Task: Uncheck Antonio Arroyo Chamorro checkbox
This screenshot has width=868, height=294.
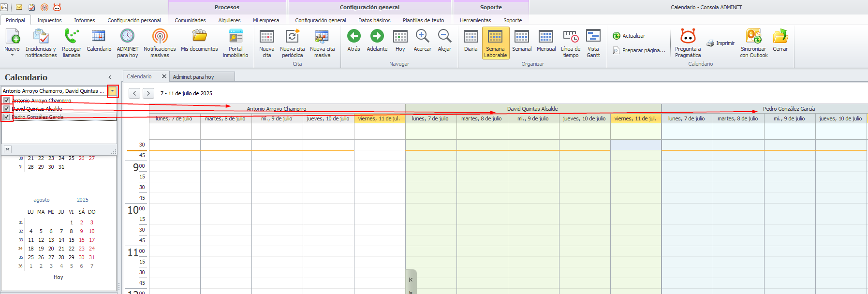Action: point(7,101)
